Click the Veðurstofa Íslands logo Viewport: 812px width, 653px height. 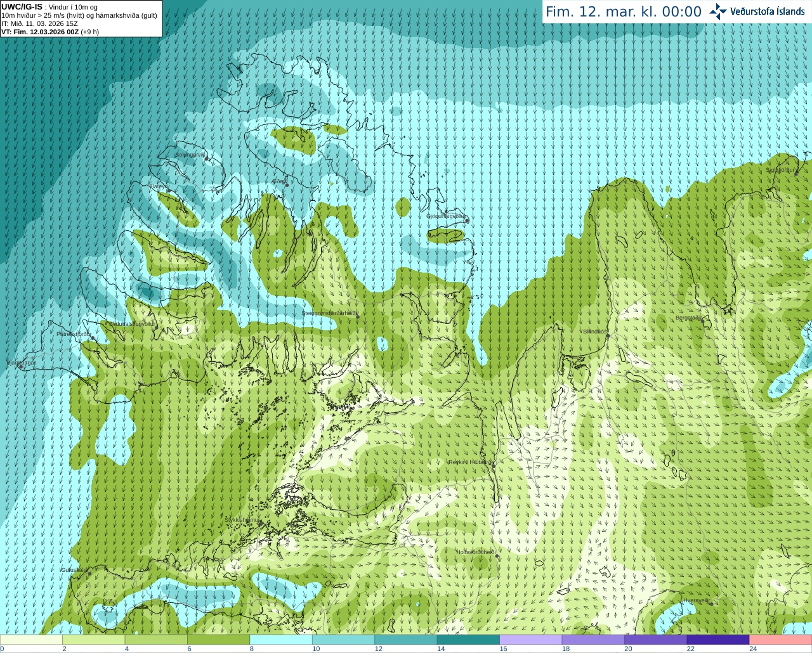pyautogui.click(x=757, y=11)
